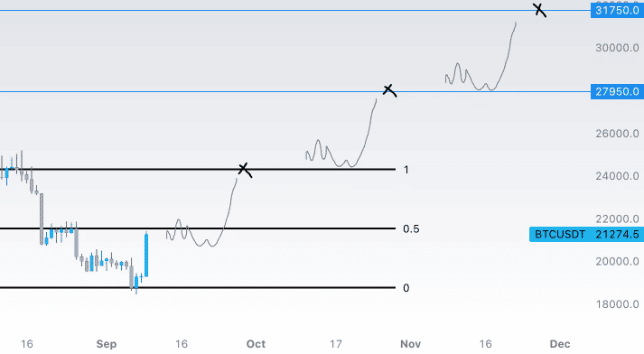Click the X marker at 31750 line
This screenshot has width=644, height=354.
[x=539, y=10]
